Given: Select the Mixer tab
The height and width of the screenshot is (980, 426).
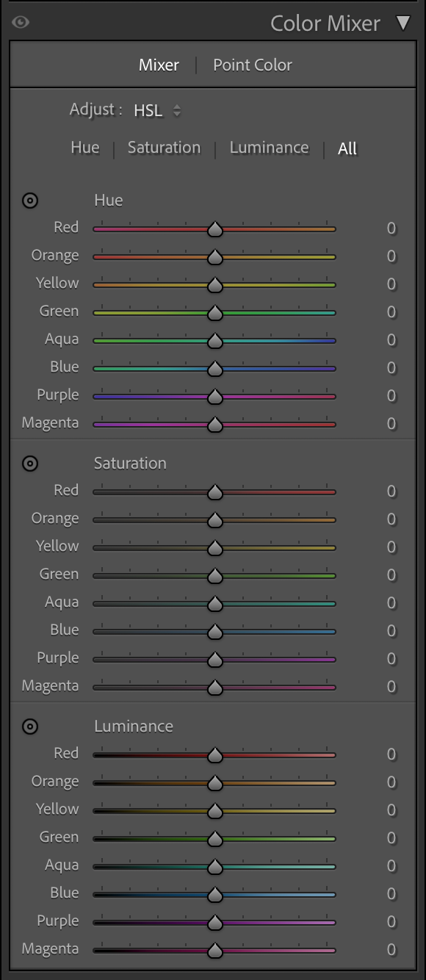Looking at the screenshot, I should 158,65.
